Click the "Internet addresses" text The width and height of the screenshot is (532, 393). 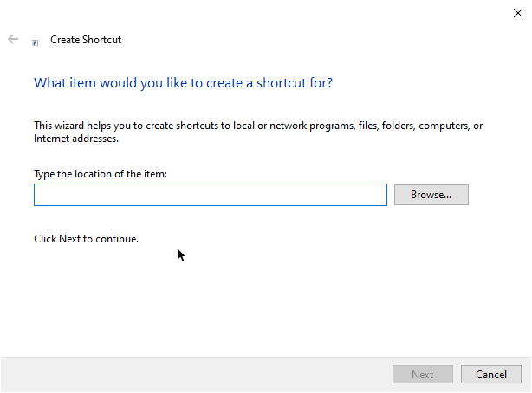coord(76,139)
